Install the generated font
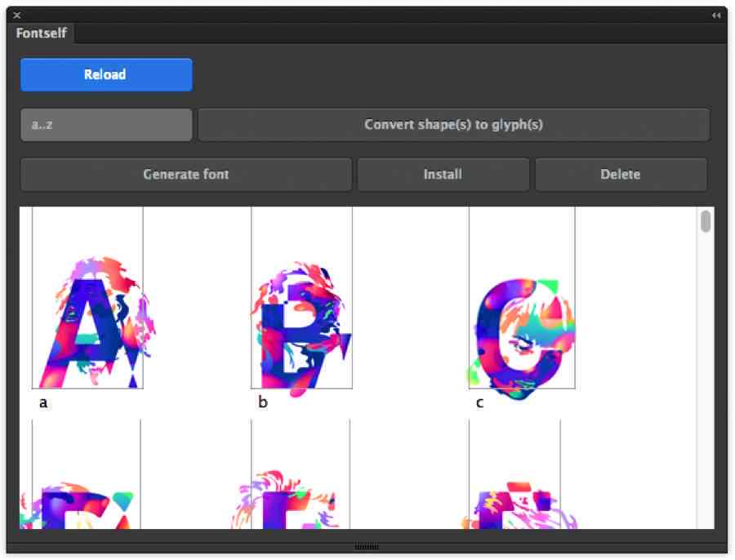 tap(443, 175)
